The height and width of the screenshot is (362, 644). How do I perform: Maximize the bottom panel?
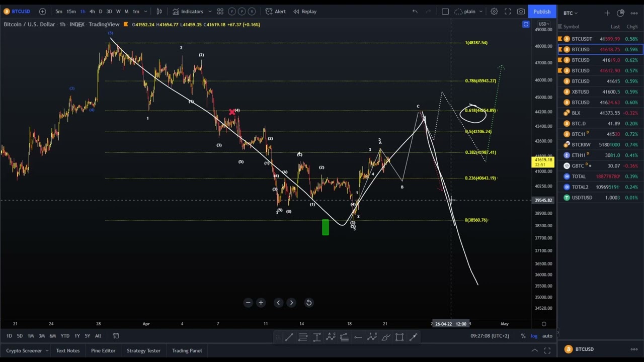coord(547,350)
